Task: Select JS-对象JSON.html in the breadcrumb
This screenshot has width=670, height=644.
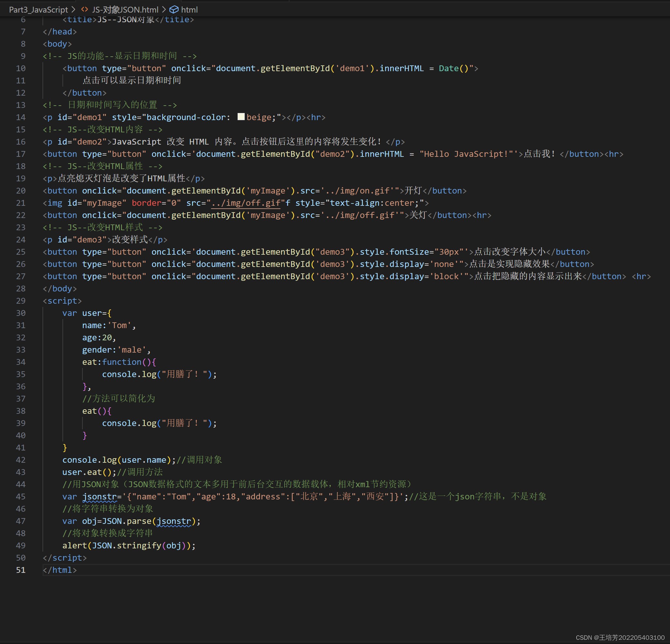Action: pyautogui.click(x=125, y=10)
